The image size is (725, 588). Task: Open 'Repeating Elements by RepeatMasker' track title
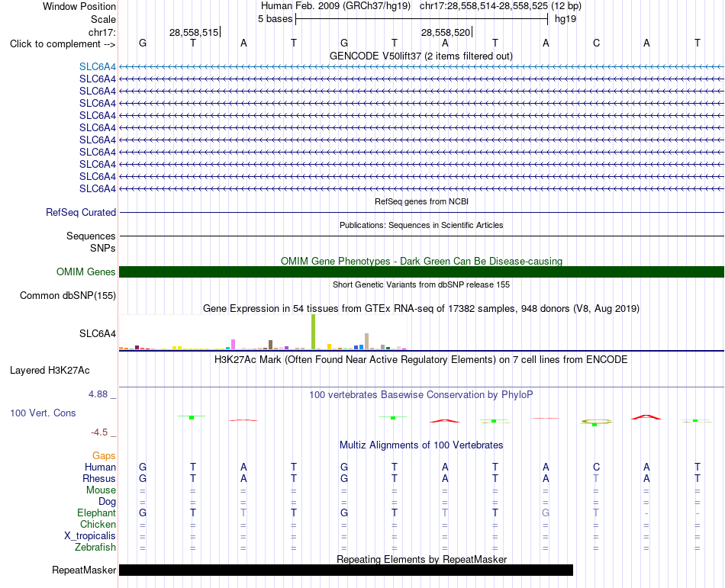tap(421, 559)
